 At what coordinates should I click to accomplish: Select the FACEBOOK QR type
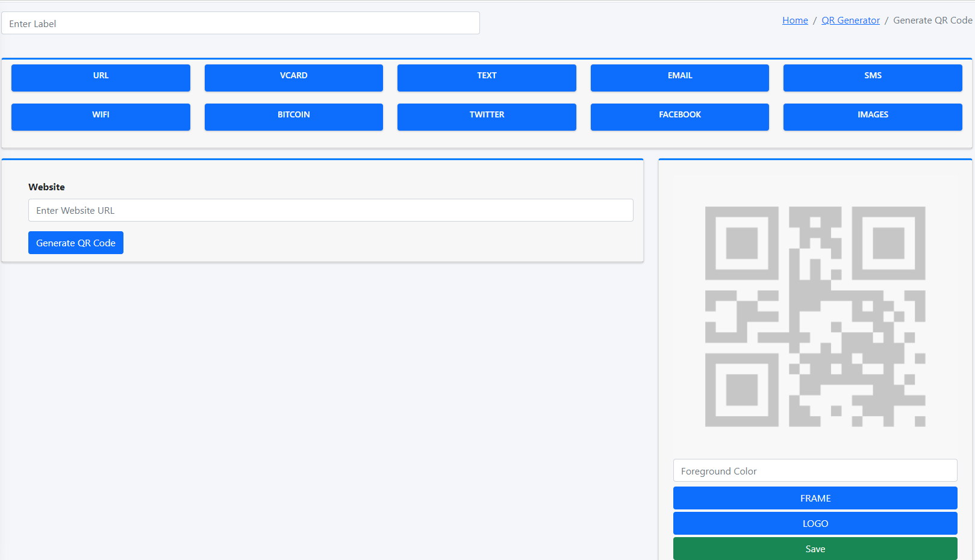679,117
